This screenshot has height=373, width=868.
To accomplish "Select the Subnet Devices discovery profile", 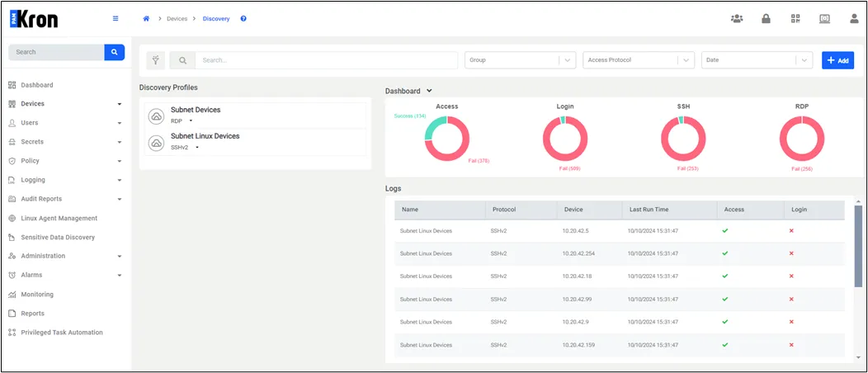I will click(x=255, y=116).
